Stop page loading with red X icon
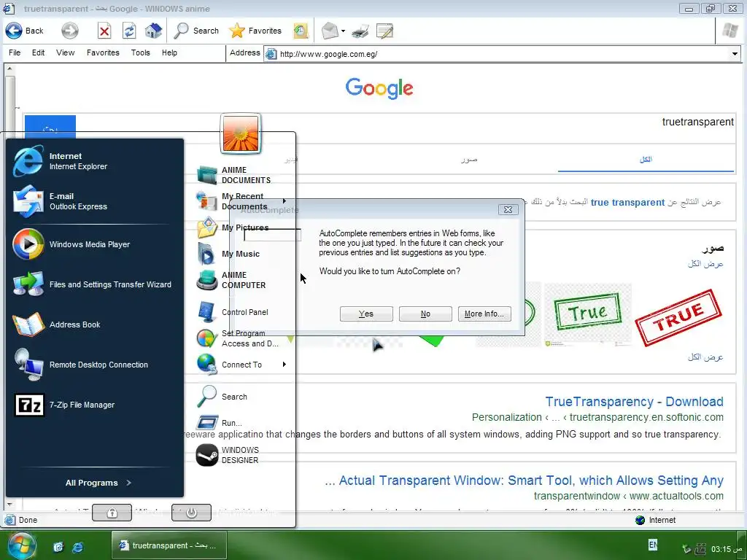Viewport: 747px width, 560px height. tap(104, 31)
